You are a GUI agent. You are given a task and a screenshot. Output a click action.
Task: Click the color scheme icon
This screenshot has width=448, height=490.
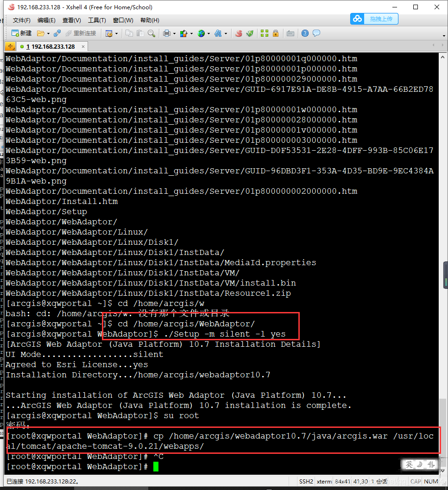[184, 33]
